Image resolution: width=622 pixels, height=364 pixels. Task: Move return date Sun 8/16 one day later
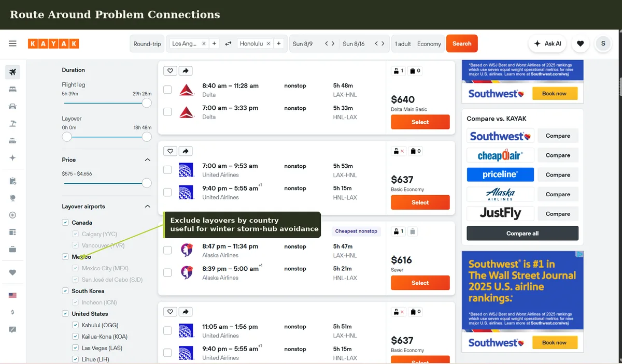click(x=383, y=43)
